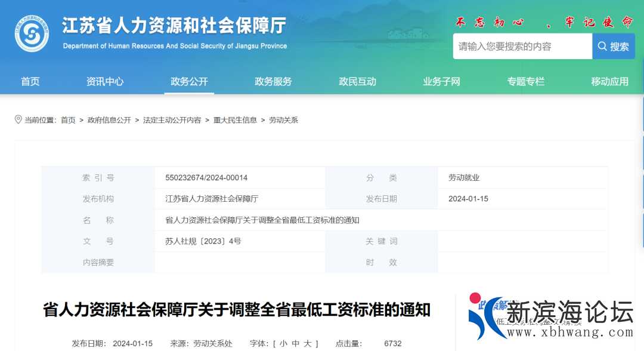Open 法定主动公开内容 breadcrumb link

[x=172, y=120]
